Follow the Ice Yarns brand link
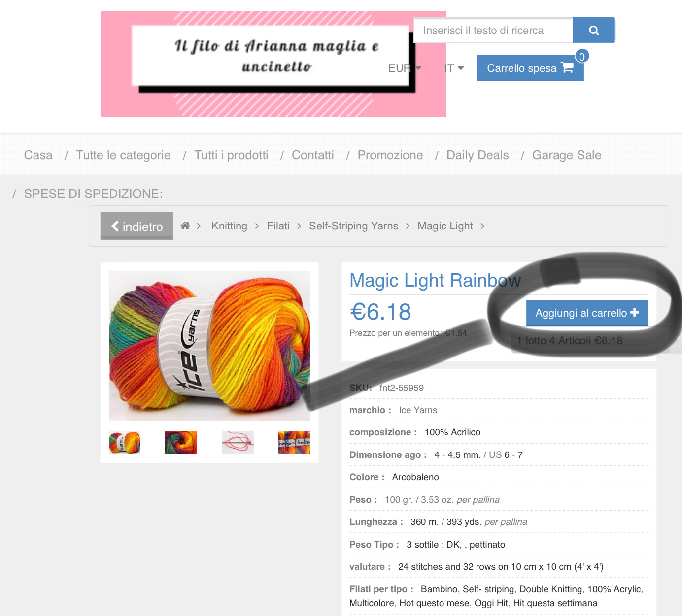 tap(418, 410)
